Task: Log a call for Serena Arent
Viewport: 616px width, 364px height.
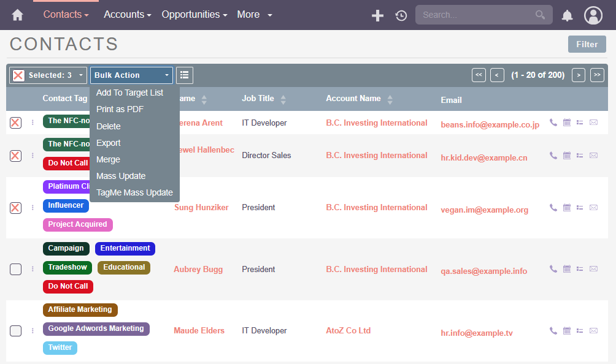Action: 553,123
